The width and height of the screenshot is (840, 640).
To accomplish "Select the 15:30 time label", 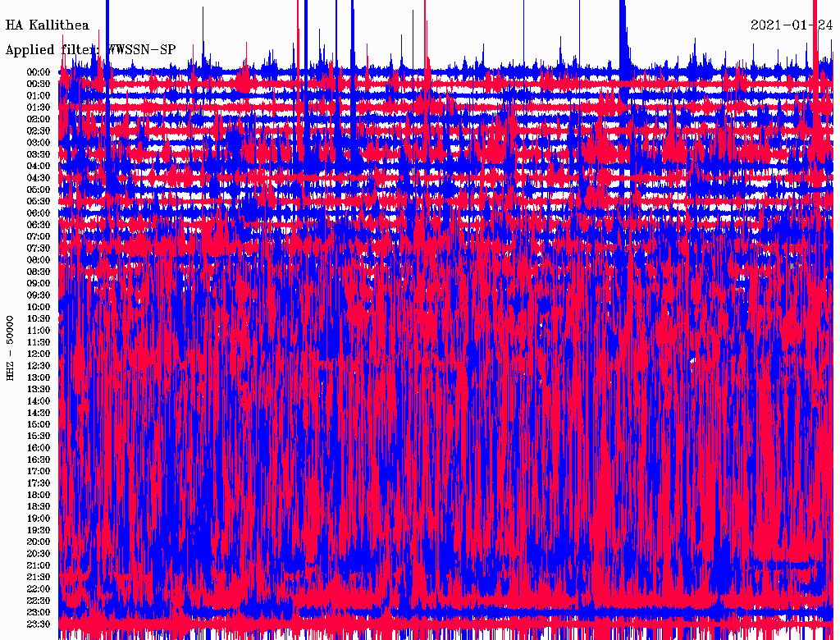I will [39, 437].
